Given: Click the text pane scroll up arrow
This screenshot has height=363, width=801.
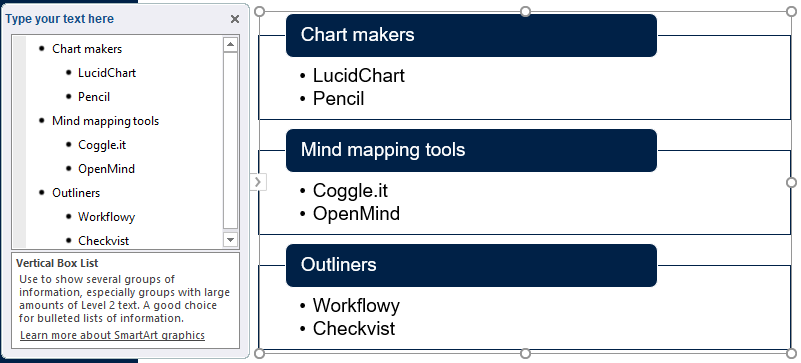Looking at the screenshot, I should tap(230, 45).
